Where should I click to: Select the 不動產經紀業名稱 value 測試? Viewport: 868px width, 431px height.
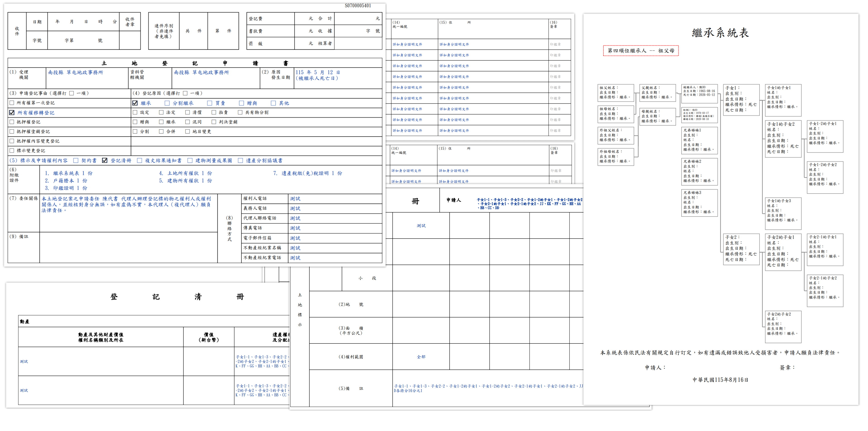pos(295,248)
